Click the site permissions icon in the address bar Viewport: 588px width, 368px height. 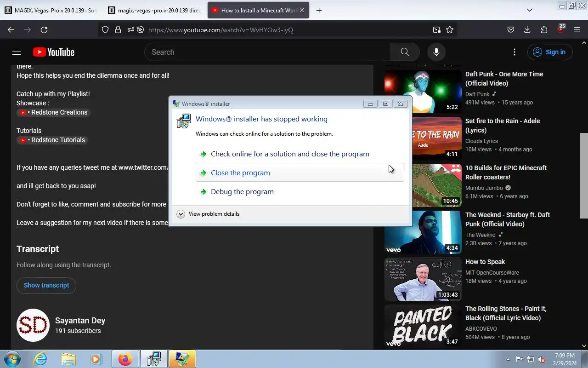(131, 30)
